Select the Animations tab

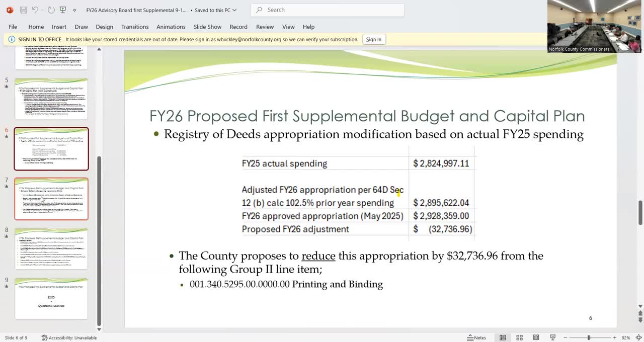pyautogui.click(x=171, y=27)
